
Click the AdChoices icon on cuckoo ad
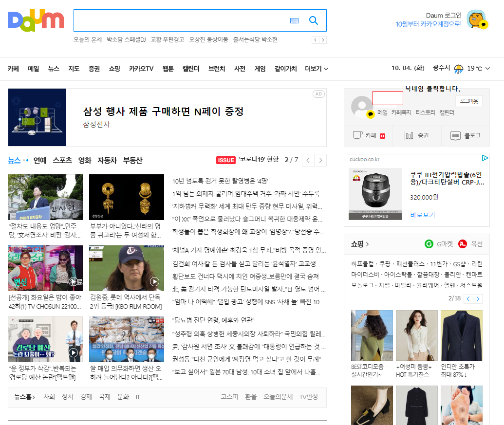(485, 158)
